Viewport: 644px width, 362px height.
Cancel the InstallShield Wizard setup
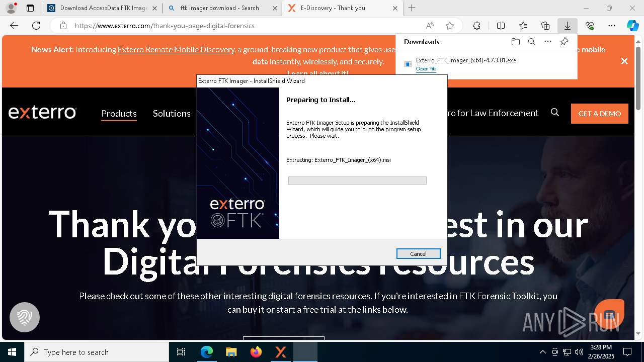coord(418,254)
